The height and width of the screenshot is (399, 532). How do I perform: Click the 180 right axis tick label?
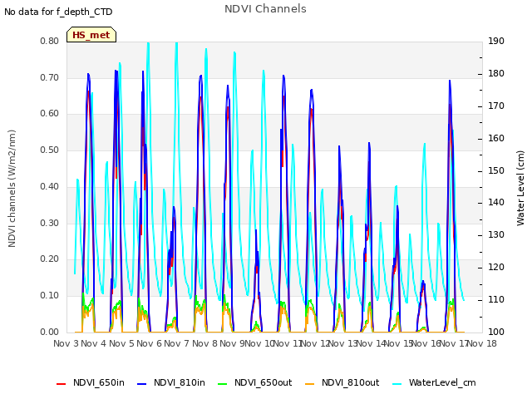496,74
